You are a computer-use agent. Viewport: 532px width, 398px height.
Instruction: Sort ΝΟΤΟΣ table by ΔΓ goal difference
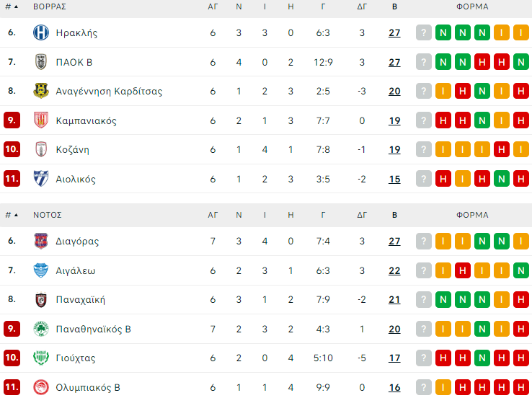click(x=362, y=215)
